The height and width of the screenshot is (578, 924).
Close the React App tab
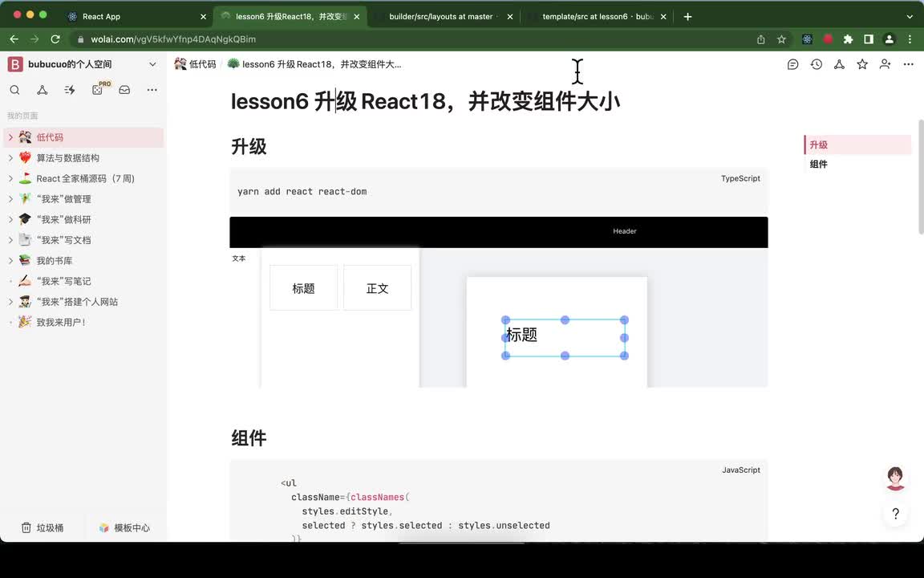point(203,17)
